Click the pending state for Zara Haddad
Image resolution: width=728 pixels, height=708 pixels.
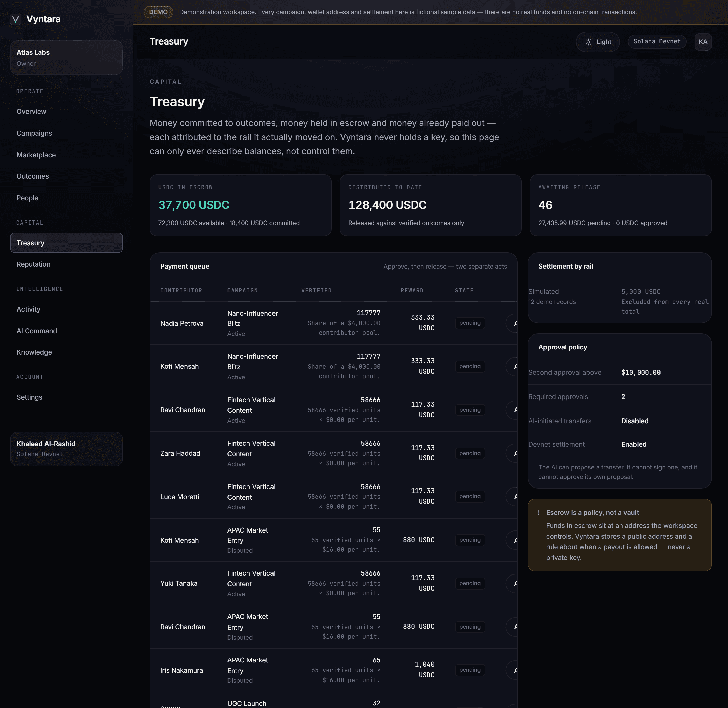[x=470, y=453]
